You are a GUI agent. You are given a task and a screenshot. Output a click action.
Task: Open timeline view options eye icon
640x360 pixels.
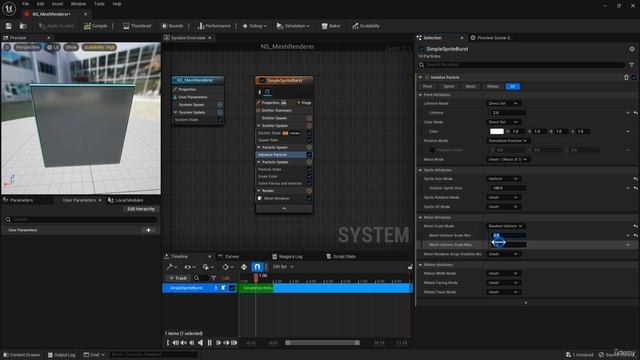pyautogui.click(x=190, y=267)
